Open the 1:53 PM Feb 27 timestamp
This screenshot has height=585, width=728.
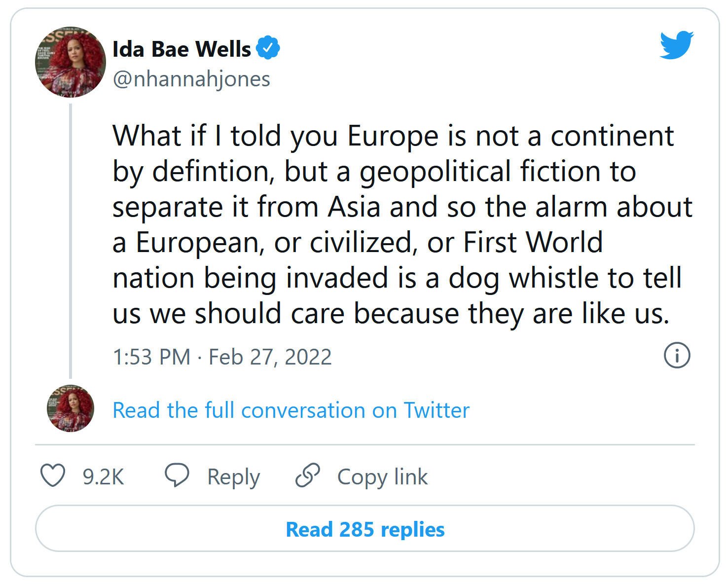point(222,357)
